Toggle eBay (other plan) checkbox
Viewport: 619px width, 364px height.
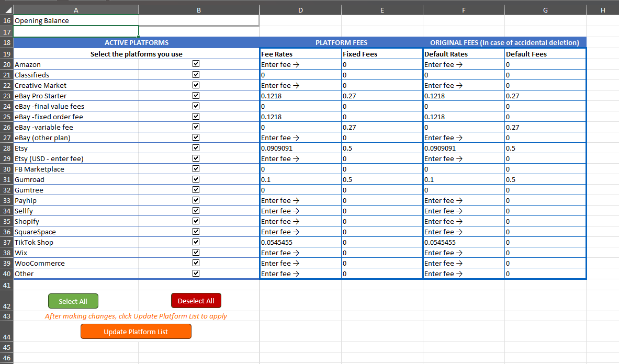[196, 137]
